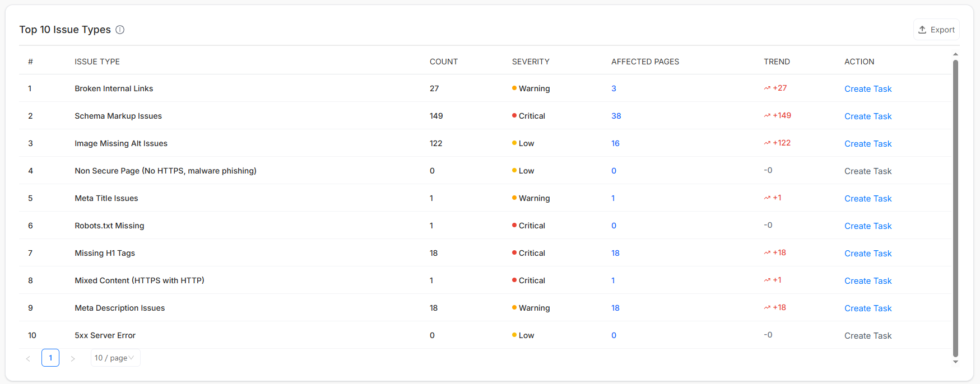
Task: Create Task for Missing H1 Tags
Action: click(868, 254)
